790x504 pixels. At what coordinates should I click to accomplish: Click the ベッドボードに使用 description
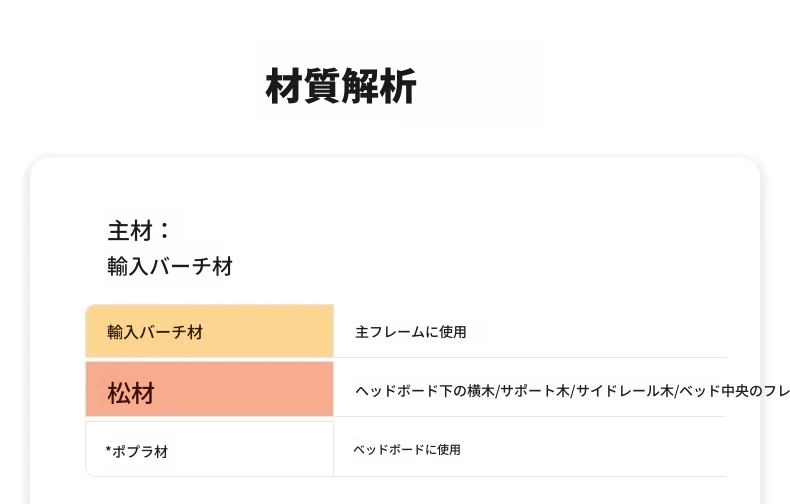pos(407,450)
